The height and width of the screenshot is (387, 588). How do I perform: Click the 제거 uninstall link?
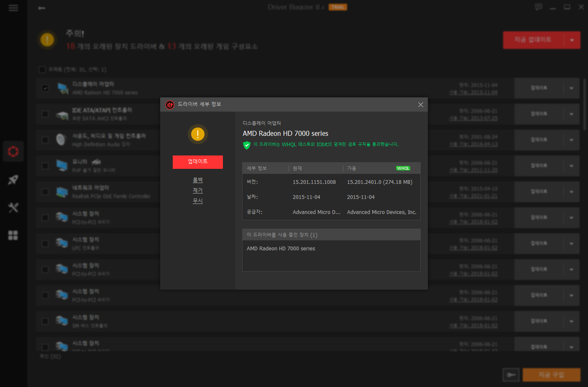click(197, 191)
